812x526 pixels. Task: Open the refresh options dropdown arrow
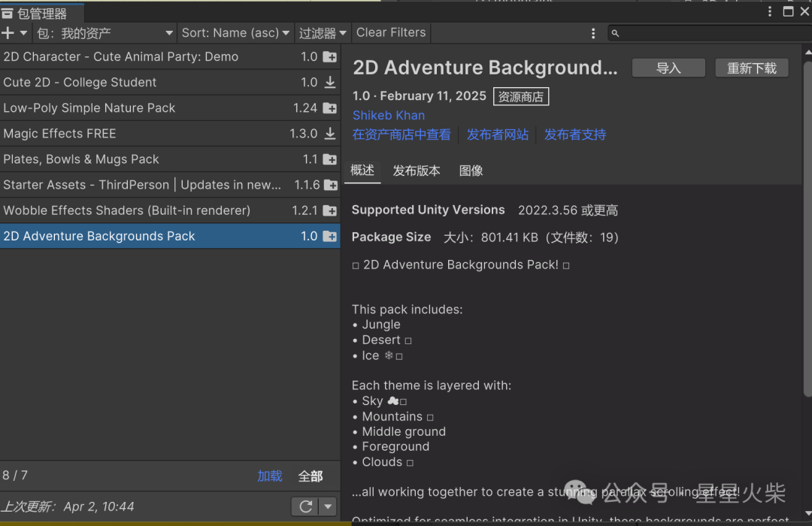click(x=328, y=506)
